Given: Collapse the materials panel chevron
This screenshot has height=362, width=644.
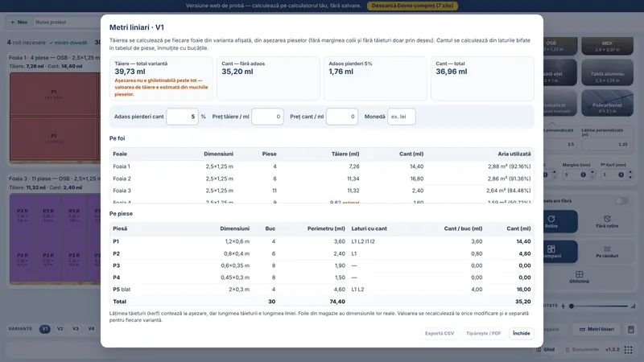Looking at the screenshot, I should coord(552,123).
